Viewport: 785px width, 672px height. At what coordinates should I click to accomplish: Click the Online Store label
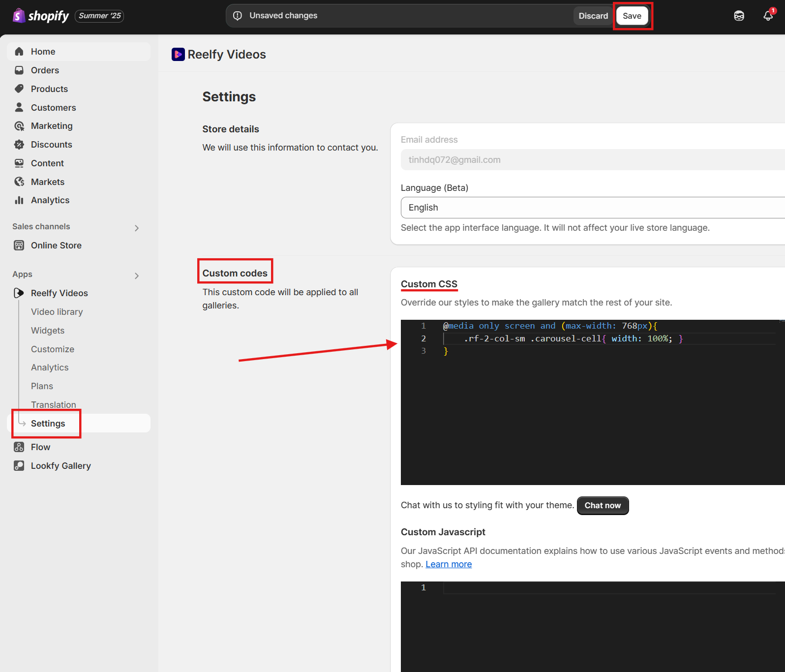point(56,245)
